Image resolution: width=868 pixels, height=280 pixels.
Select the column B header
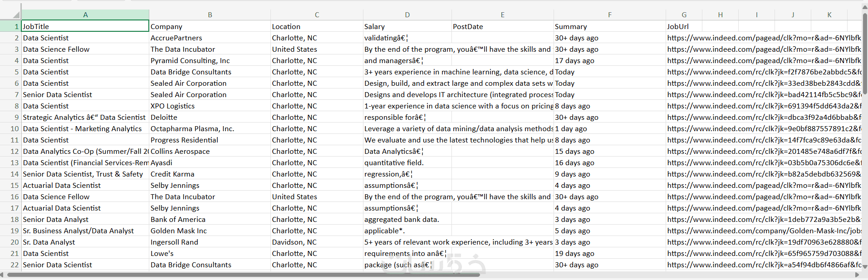(x=210, y=15)
